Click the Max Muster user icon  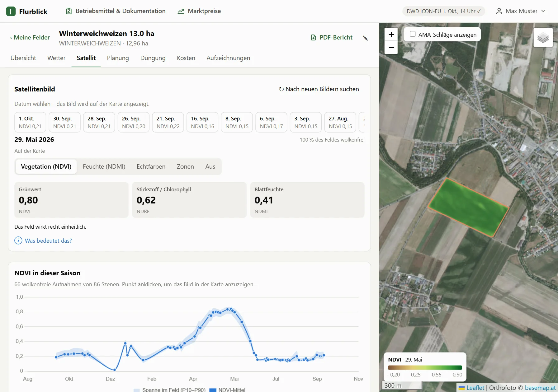(x=499, y=11)
